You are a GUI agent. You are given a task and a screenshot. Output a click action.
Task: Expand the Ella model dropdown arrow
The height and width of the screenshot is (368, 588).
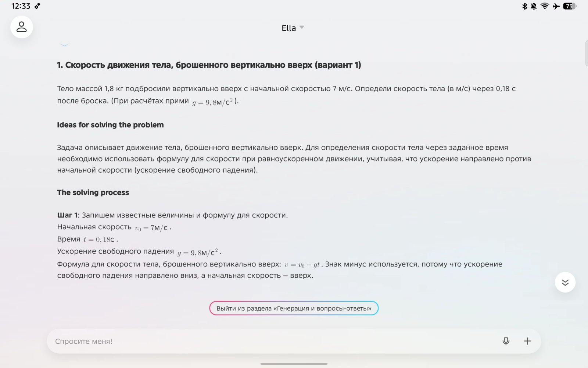[302, 28]
